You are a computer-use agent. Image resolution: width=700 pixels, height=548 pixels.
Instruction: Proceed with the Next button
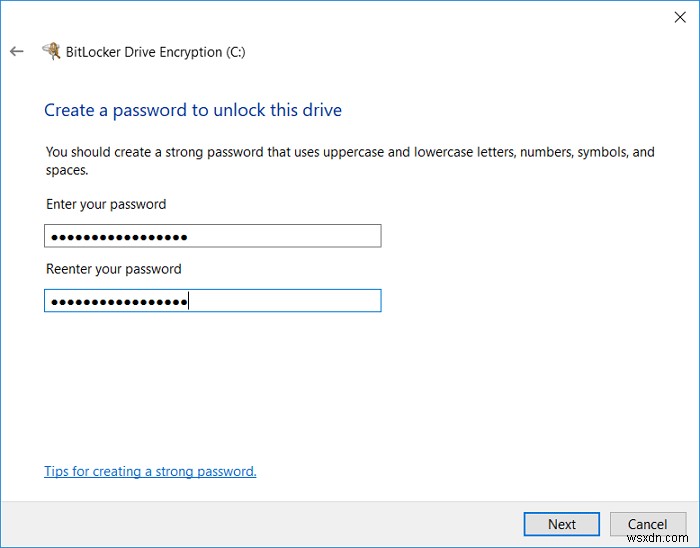point(562,524)
